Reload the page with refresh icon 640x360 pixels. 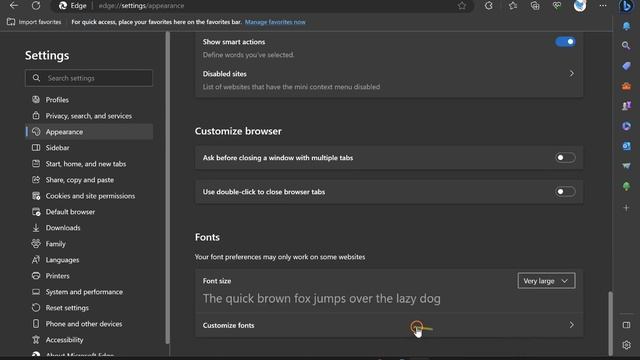[36, 5]
